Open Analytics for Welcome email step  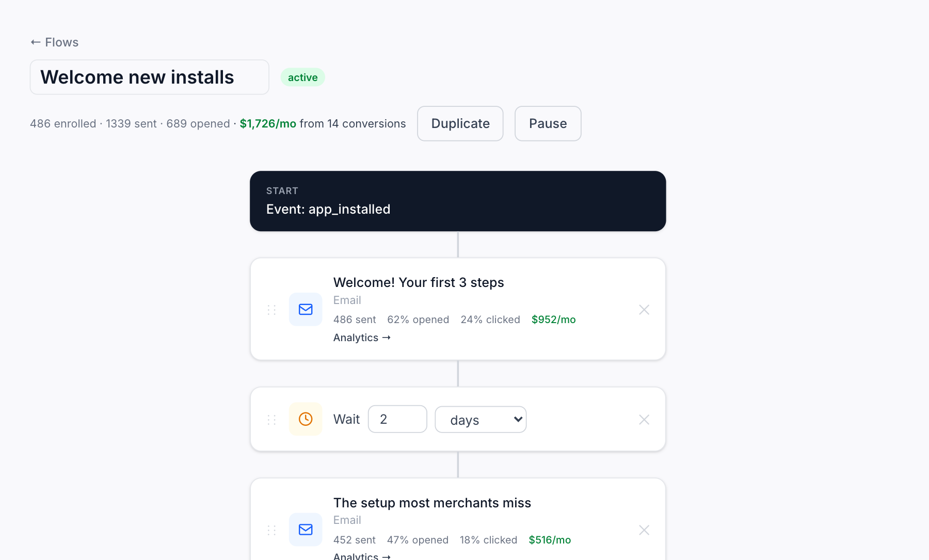tap(362, 338)
